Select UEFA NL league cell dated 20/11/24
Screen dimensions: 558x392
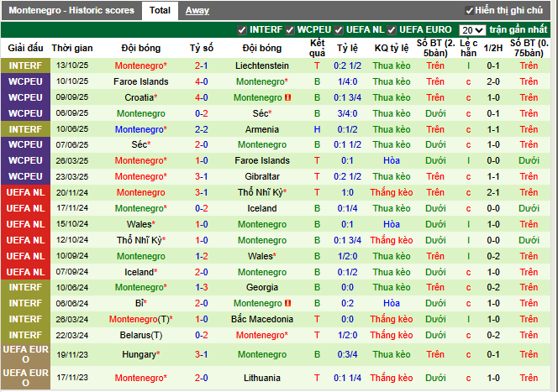pos(25,192)
